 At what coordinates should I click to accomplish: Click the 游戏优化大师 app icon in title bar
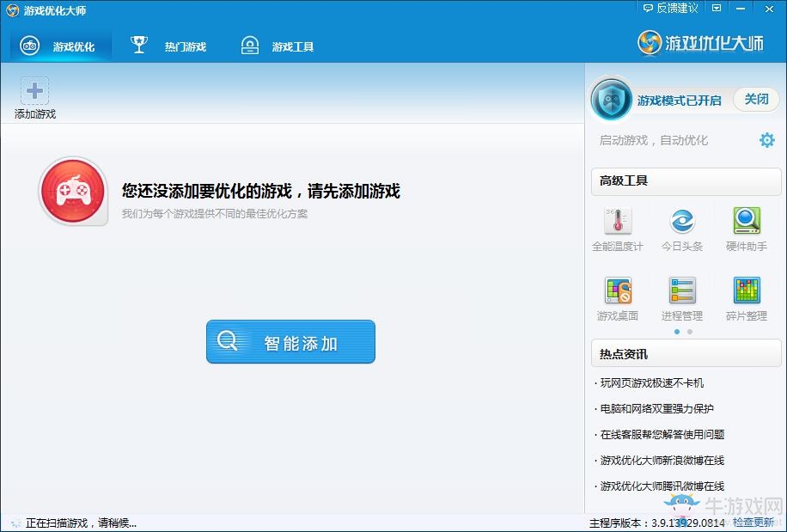point(12,10)
